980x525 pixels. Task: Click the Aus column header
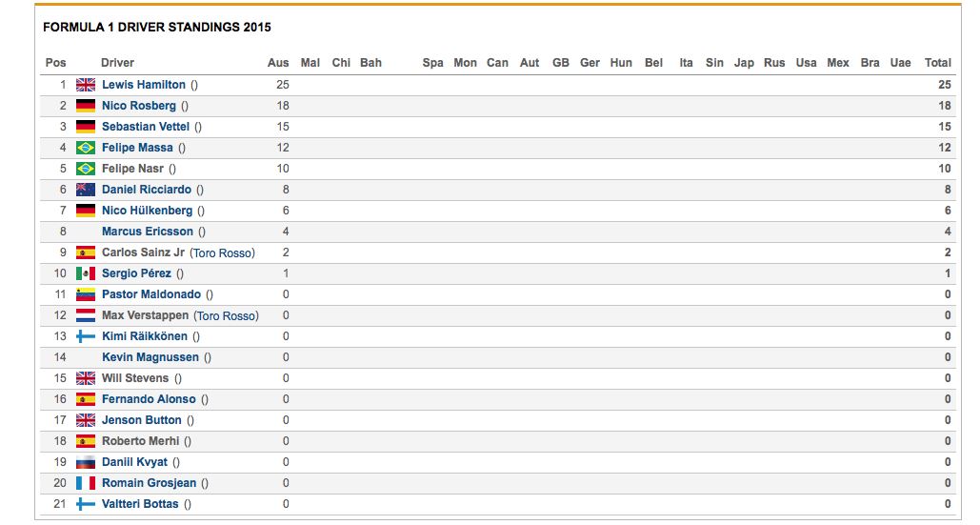[x=278, y=63]
